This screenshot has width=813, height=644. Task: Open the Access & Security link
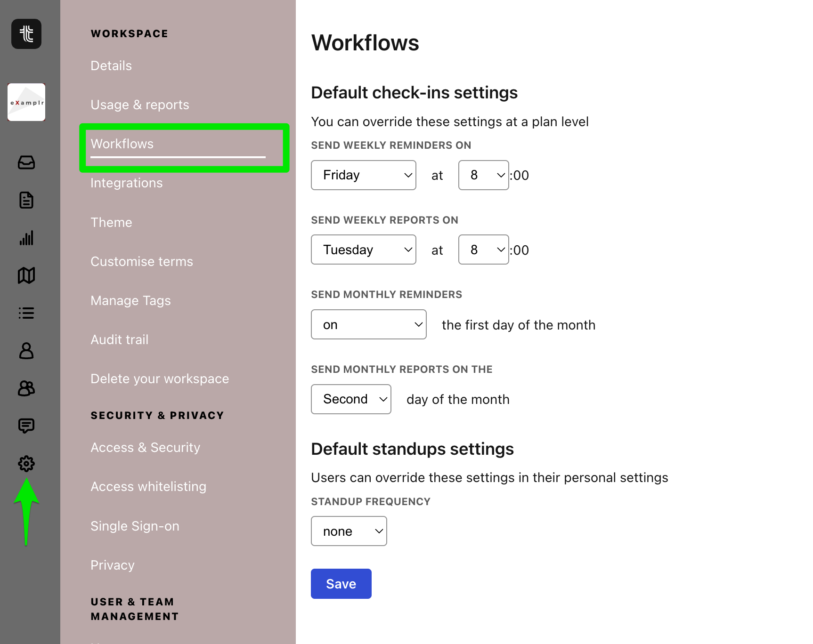pos(145,447)
